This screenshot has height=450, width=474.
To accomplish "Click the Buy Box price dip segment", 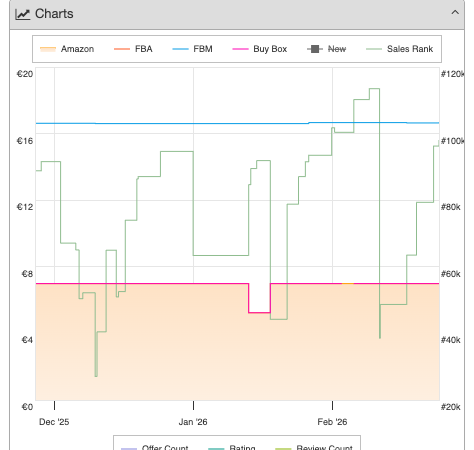I will (x=259, y=312).
